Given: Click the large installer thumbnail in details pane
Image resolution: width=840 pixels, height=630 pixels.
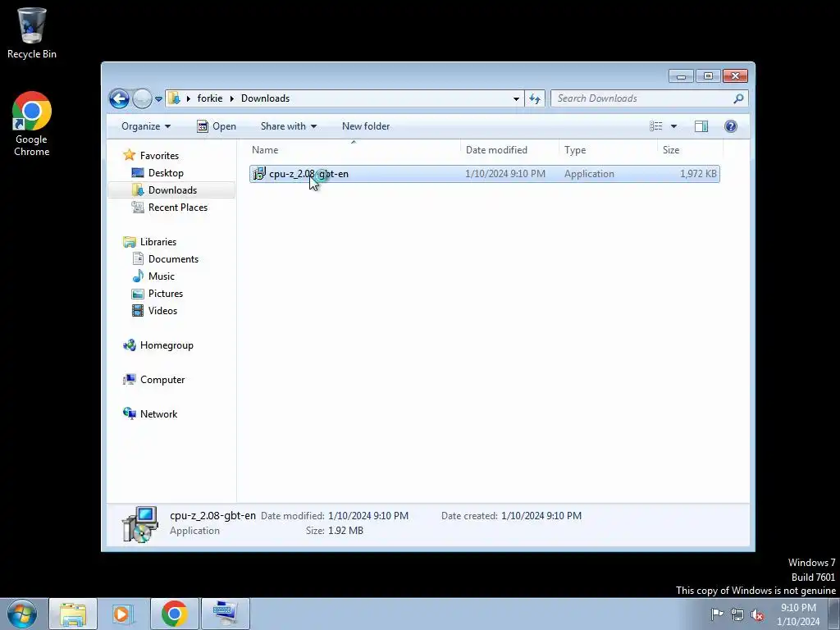Looking at the screenshot, I should [x=139, y=524].
